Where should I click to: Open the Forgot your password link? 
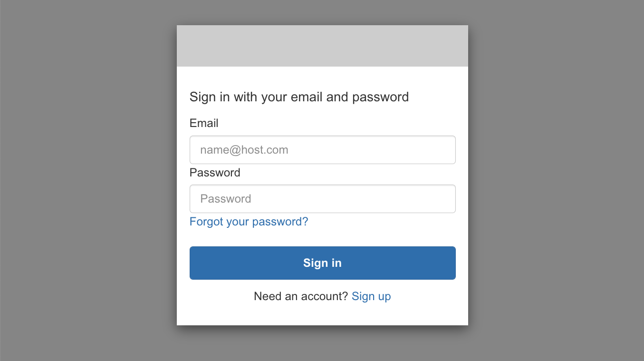coord(249,222)
